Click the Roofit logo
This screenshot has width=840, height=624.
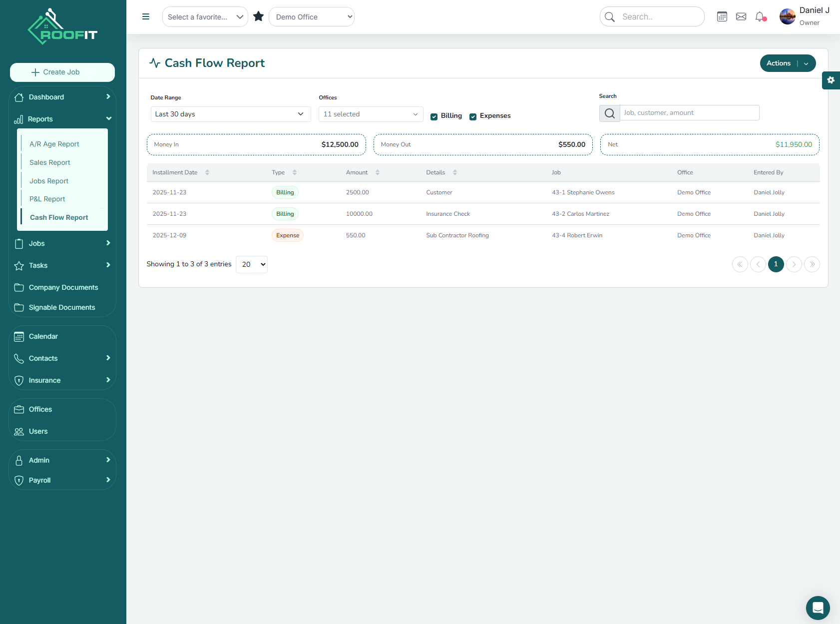pyautogui.click(x=61, y=26)
